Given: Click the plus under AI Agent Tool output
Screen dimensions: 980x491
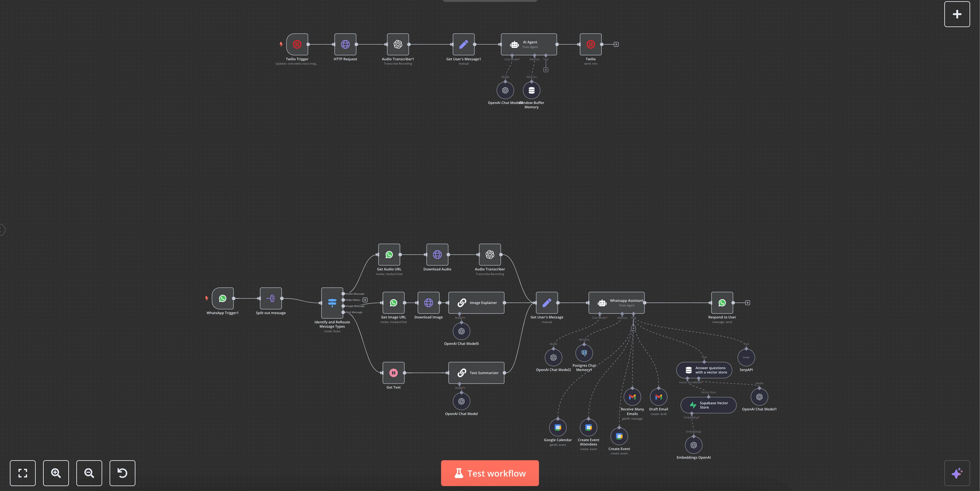Looking at the screenshot, I should [x=545, y=70].
